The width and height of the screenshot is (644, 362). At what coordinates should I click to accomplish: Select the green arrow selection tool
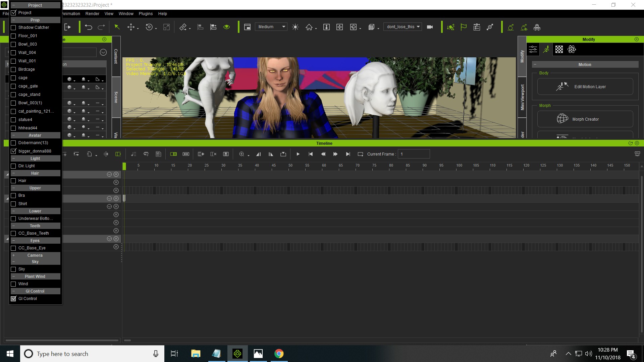pyautogui.click(x=117, y=27)
